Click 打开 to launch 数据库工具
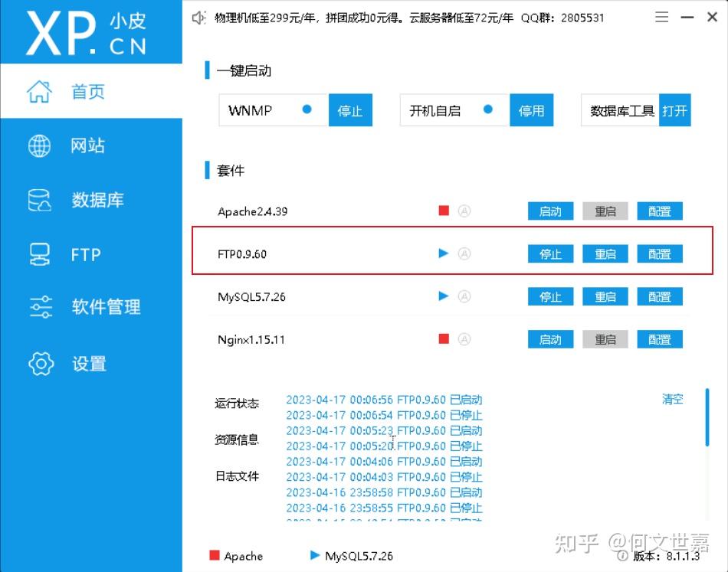728x572 pixels. point(674,109)
